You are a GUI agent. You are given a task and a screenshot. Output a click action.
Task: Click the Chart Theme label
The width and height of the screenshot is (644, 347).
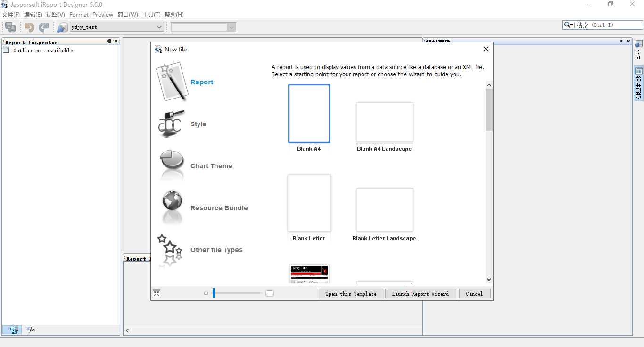[211, 166]
